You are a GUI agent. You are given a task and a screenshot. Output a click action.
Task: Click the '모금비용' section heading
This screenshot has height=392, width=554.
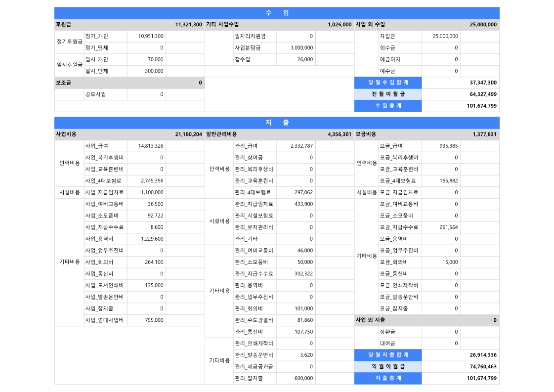tap(366, 134)
